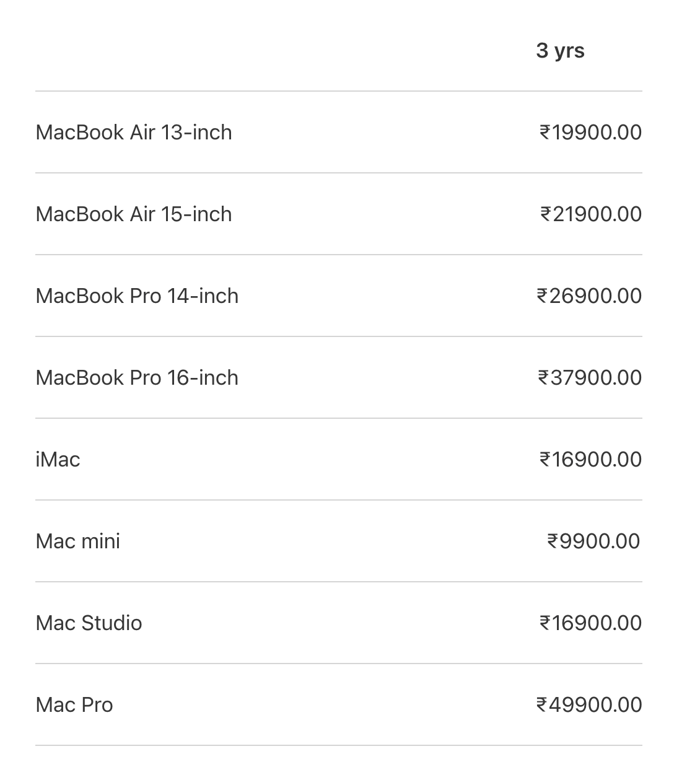Click the divider between iMac and Mac mini rows
The width and height of the screenshot is (700, 767).
click(339, 500)
